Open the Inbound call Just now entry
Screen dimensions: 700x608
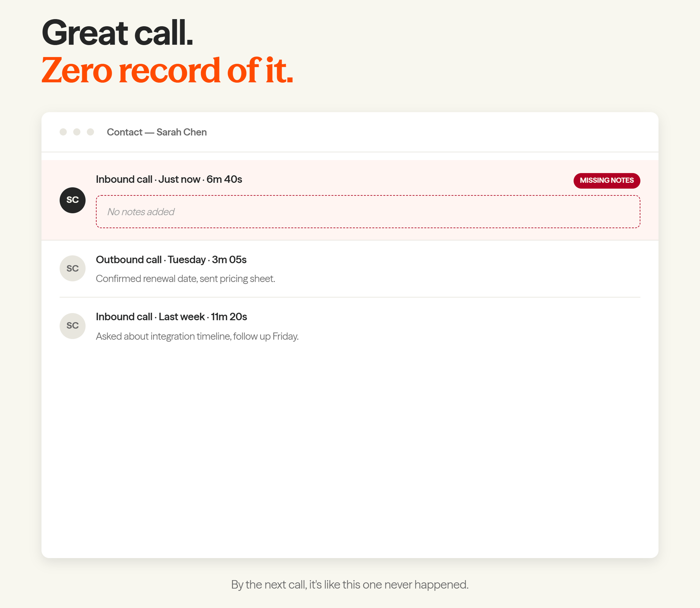coord(350,200)
